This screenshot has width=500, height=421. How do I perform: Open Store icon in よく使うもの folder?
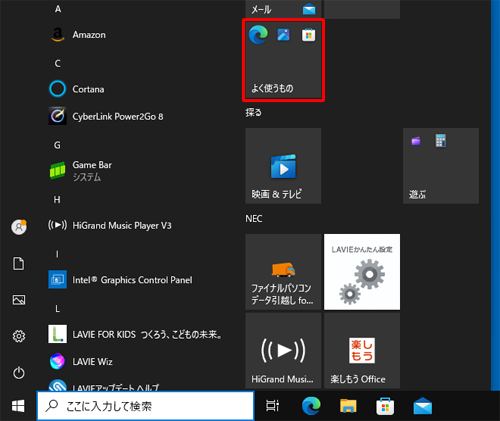pos(308,35)
